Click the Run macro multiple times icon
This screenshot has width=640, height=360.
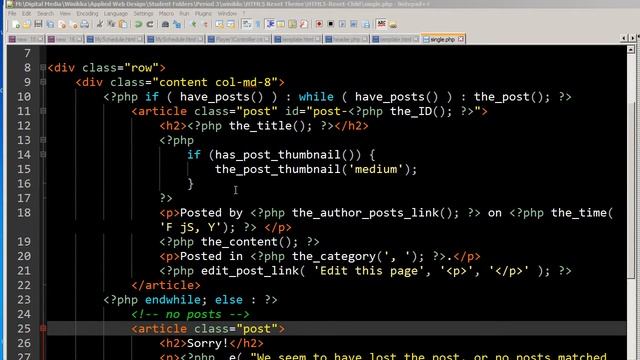click(353, 24)
